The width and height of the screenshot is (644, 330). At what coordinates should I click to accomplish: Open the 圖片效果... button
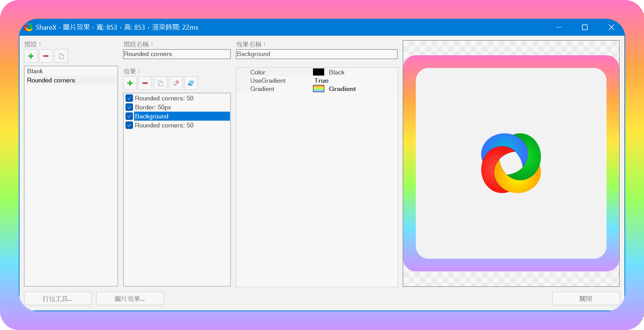pos(130,298)
